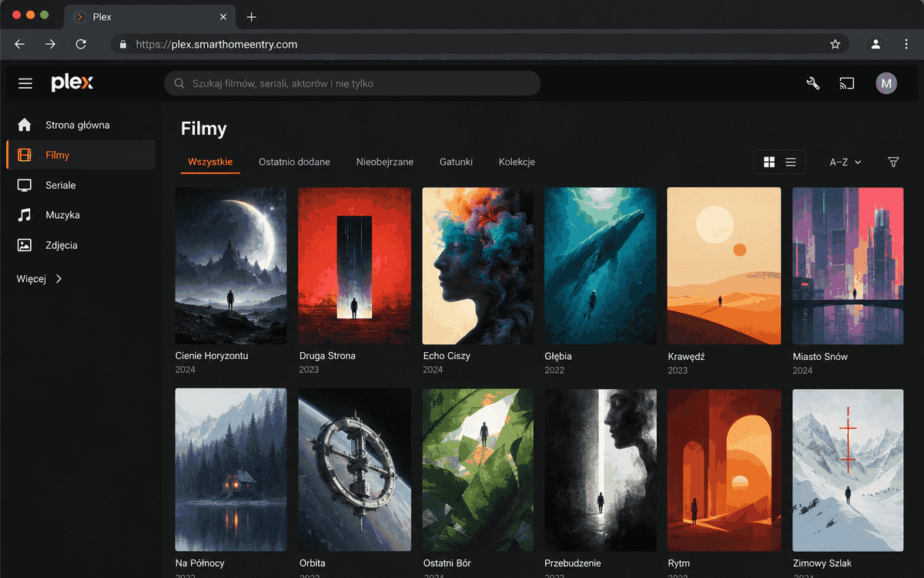Open Seriale library label in sidebar

pos(61,185)
